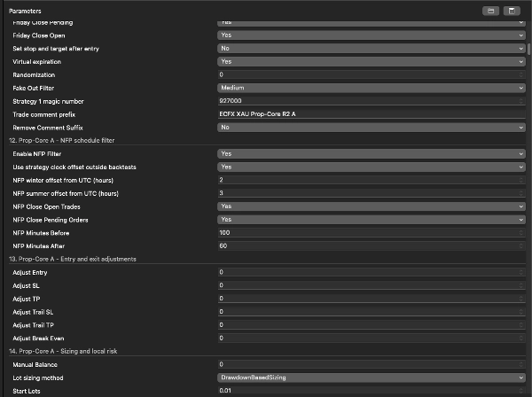Open Set stop and target after entry dropdown

pyautogui.click(x=372, y=49)
